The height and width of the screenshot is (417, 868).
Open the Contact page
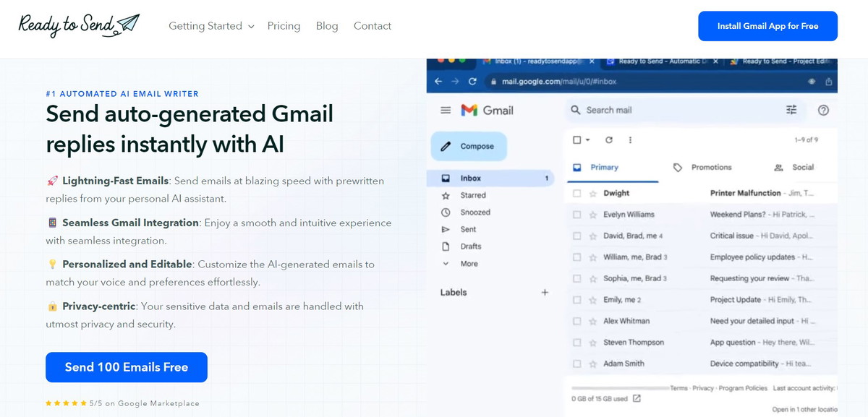pos(373,26)
